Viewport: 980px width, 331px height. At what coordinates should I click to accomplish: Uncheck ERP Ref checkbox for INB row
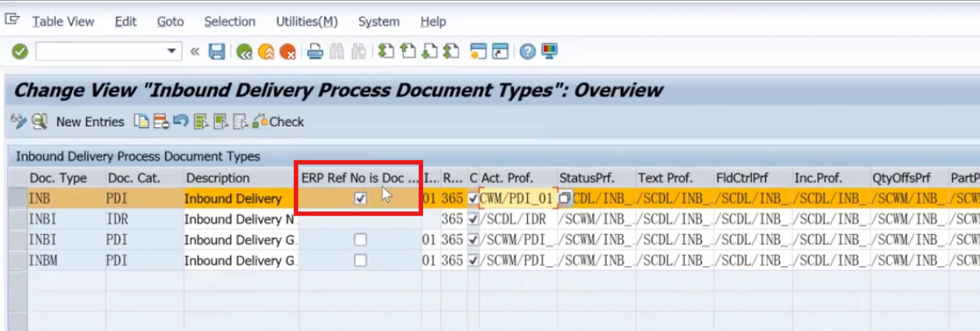[361, 199]
